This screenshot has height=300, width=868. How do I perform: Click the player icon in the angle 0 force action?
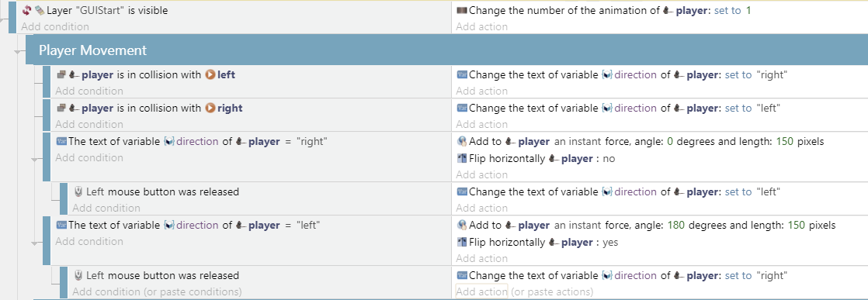coord(510,141)
